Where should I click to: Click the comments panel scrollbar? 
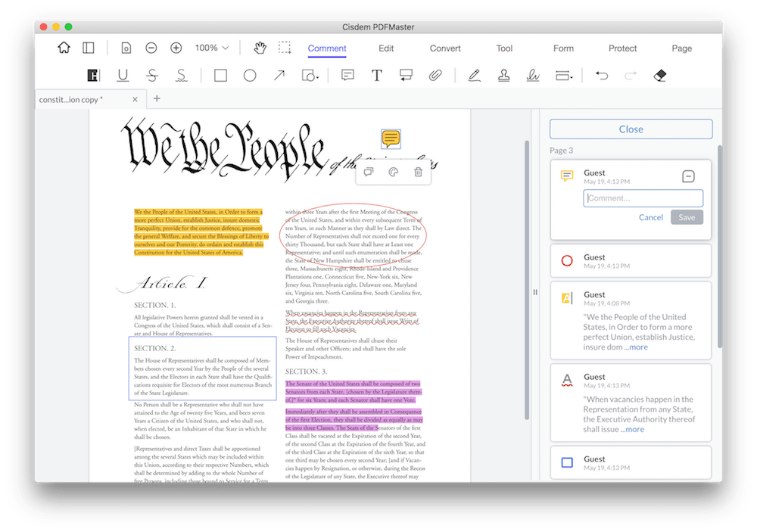[x=720, y=246]
